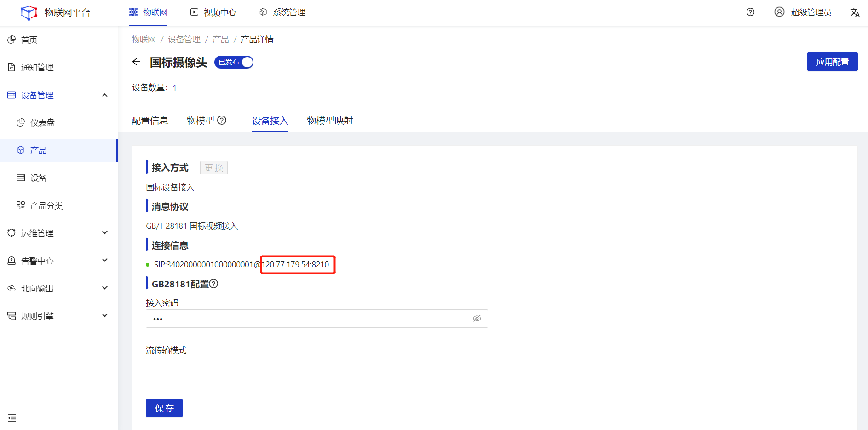Click the language translation icon
868x430 pixels.
[855, 12]
